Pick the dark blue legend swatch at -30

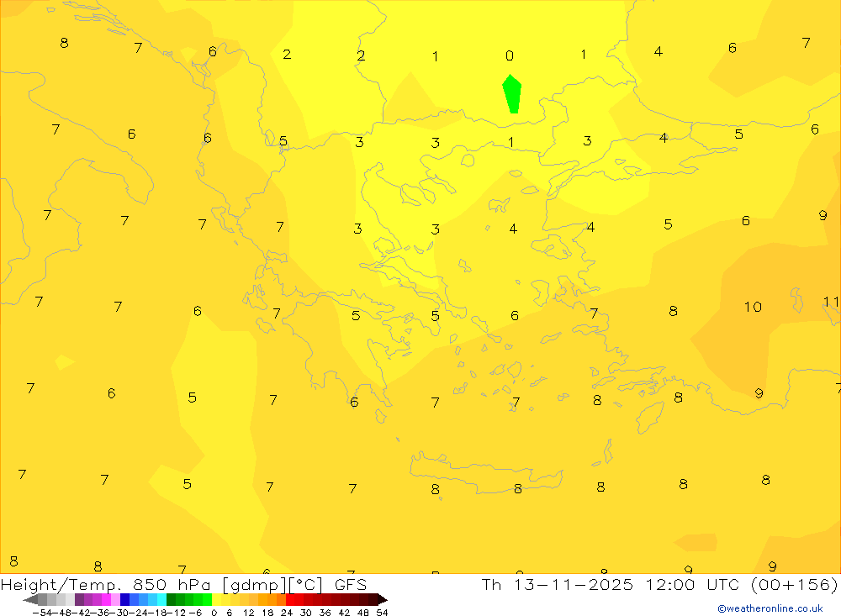coord(125,600)
